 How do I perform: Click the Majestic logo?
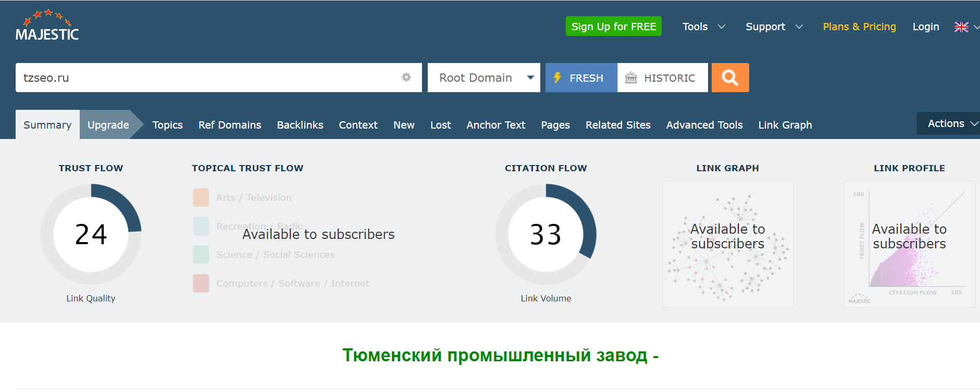pyautogui.click(x=47, y=25)
